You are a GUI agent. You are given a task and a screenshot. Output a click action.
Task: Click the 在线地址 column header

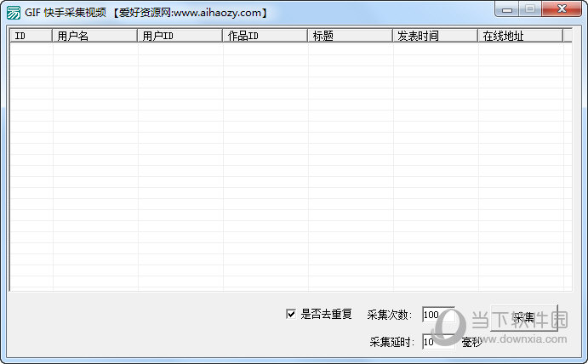[x=520, y=36]
